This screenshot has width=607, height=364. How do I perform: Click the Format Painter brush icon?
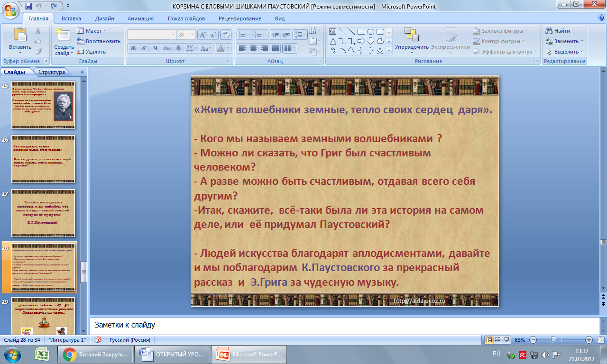pyautogui.click(x=38, y=52)
